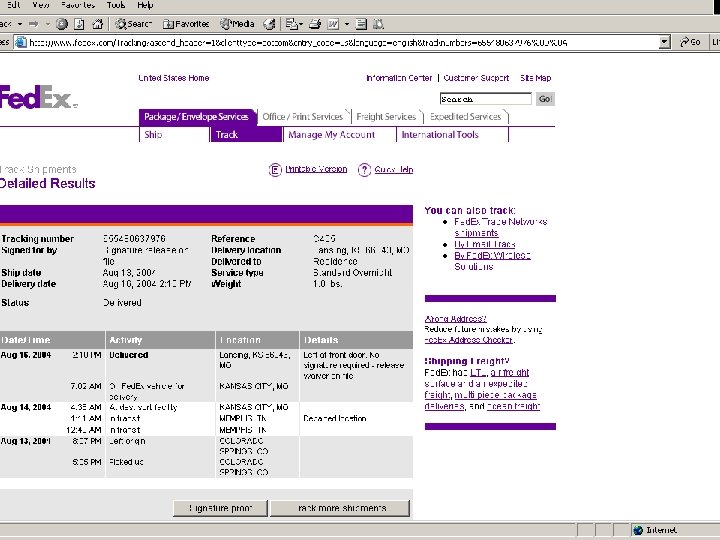Click the Forward arrow toolbar icon
The height and width of the screenshot is (540, 720).
coord(34,24)
